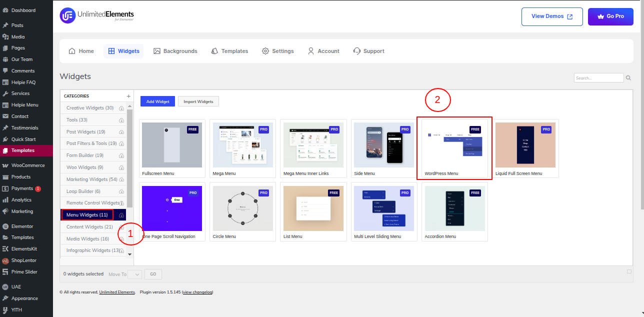Click the Unlimited Elements logo
The width and height of the screenshot is (644, 317).
point(97,16)
